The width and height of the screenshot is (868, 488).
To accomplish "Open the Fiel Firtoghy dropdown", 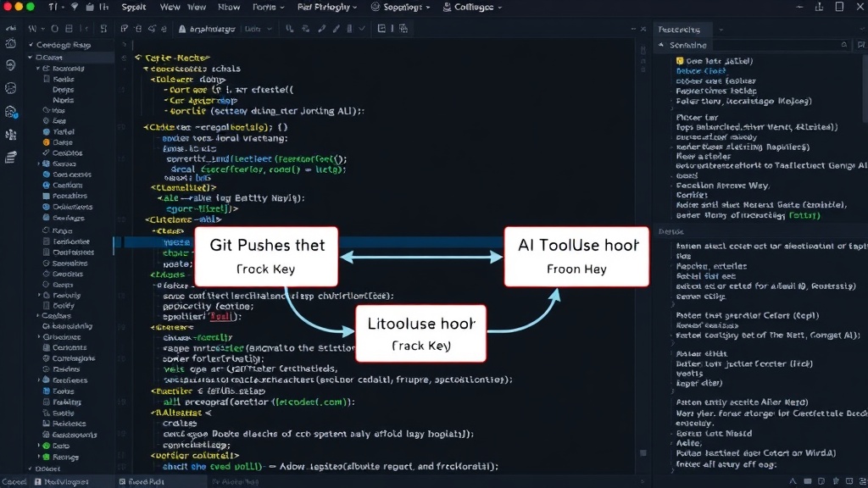I will point(327,7).
